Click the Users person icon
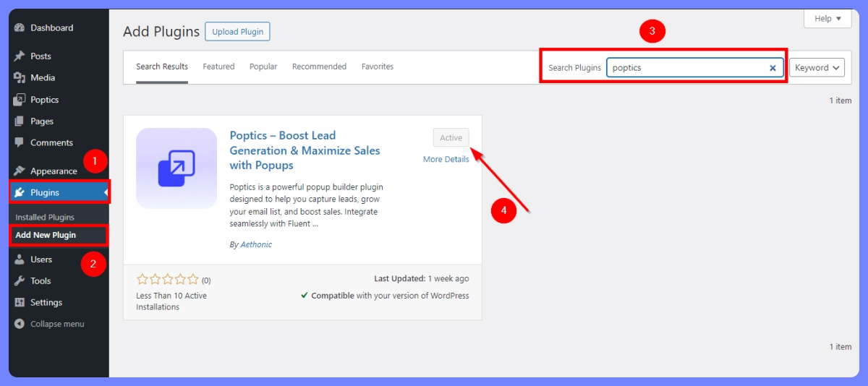 click(20, 260)
